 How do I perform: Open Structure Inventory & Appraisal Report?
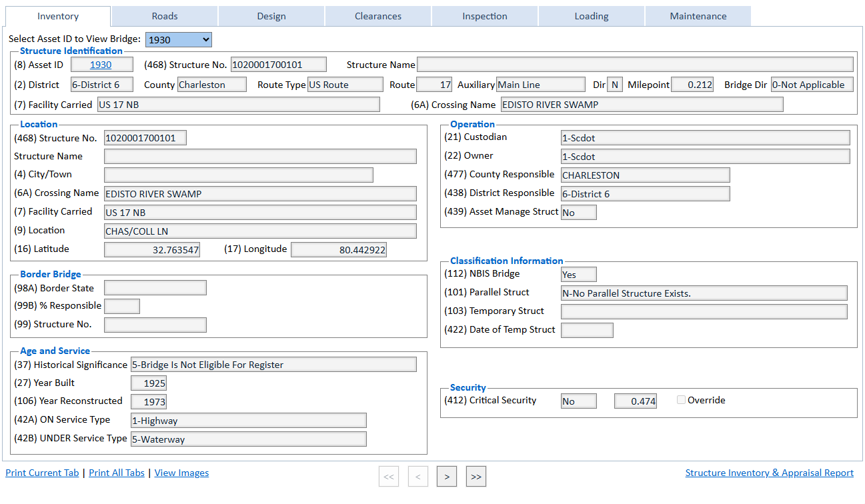(x=770, y=473)
